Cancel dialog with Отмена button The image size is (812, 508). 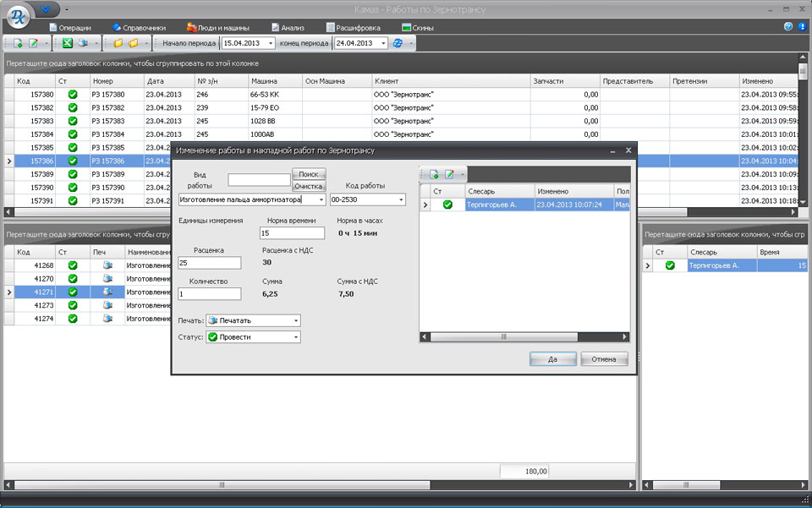point(604,359)
